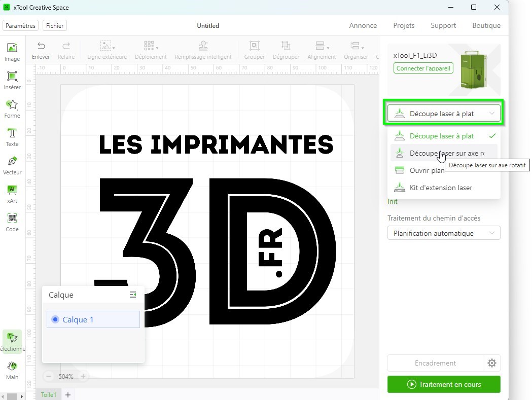Open the xArt AI tool
Screen dimensions: 532x400
[x=12, y=194]
